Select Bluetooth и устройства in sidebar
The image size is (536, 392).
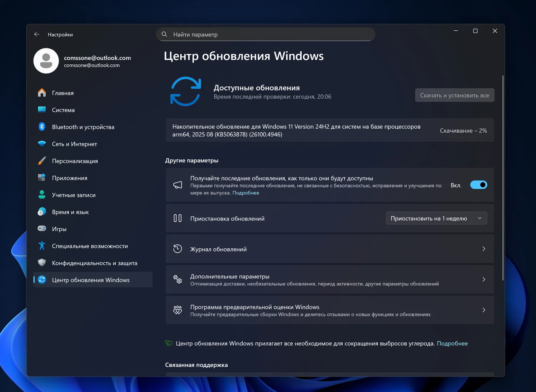click(x=93, y=127)
